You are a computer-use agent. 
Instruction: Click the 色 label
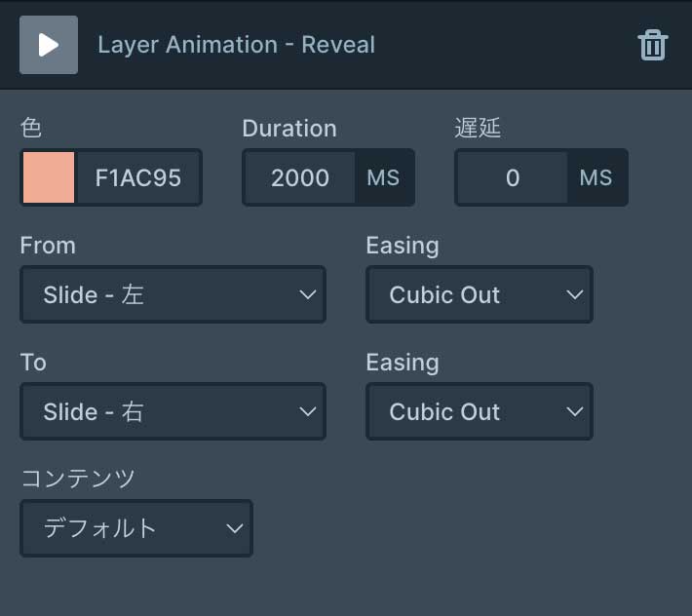tap(31, 129)
